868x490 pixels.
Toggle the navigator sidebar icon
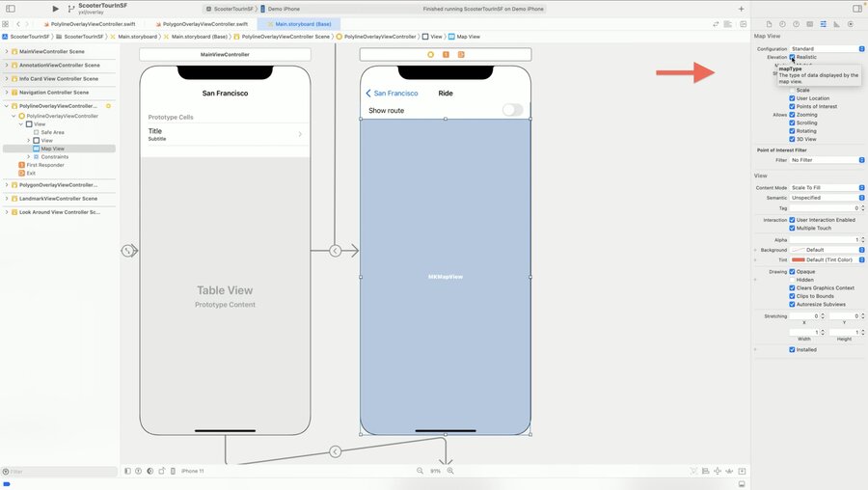(x=10, y=9)
